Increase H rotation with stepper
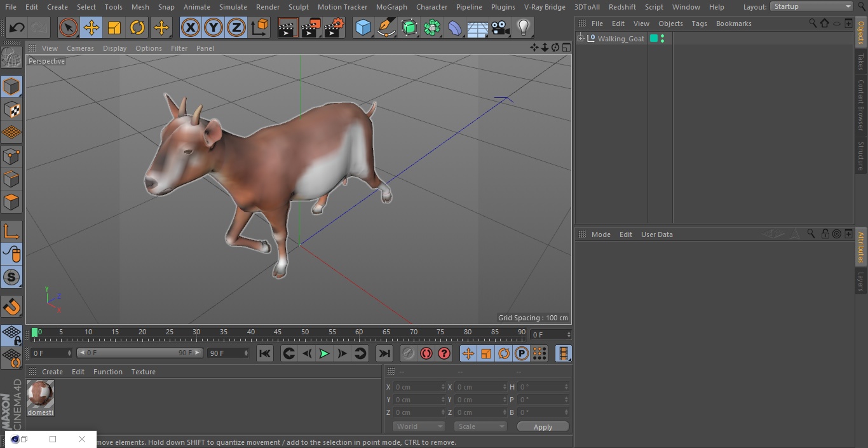The image size is (868, 448). [567, 385]
